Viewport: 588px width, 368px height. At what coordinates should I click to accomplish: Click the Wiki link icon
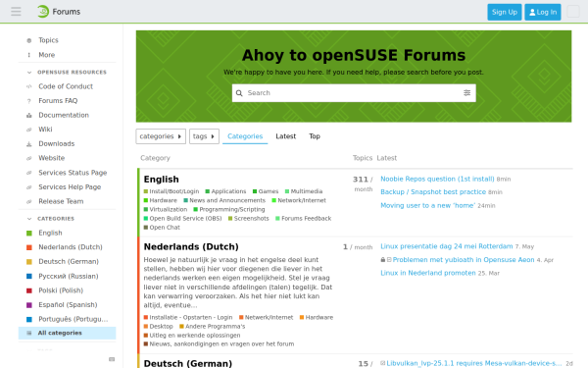(x=29, y=130)
